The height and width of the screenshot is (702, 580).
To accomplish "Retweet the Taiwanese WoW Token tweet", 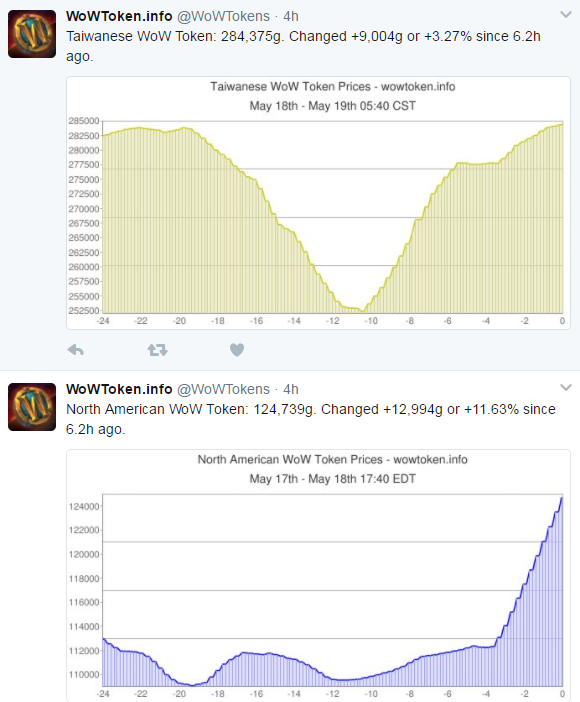I will [157, 350].
